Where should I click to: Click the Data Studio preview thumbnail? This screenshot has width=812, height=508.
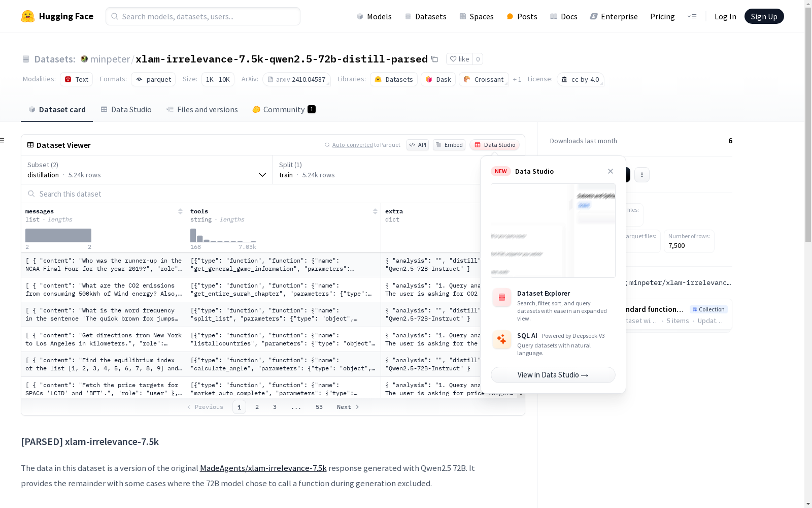553,231
